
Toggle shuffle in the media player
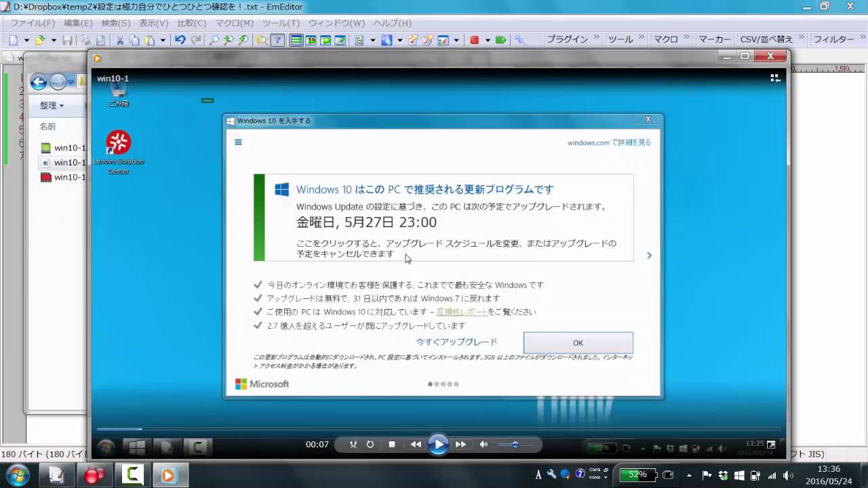pyautogui.click(x=353, y=445)
